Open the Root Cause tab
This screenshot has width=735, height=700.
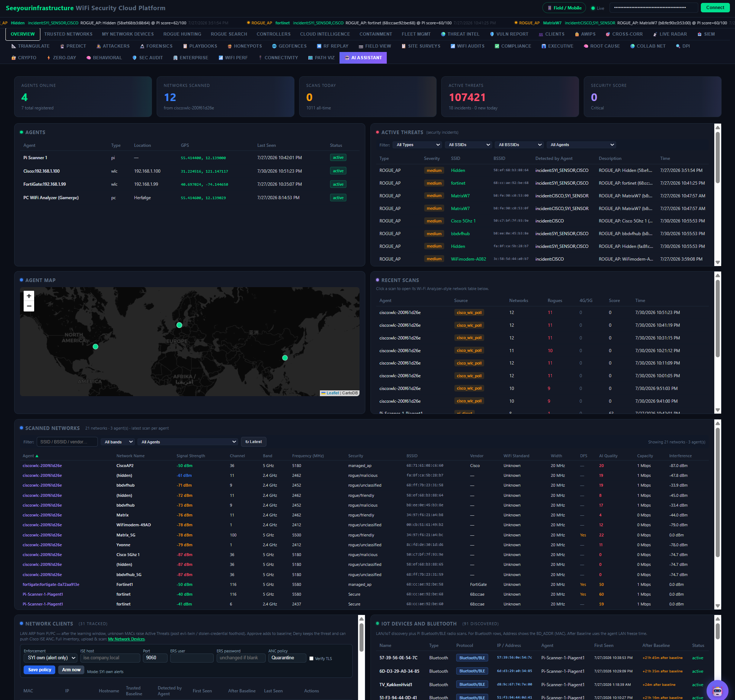point(602,46)
